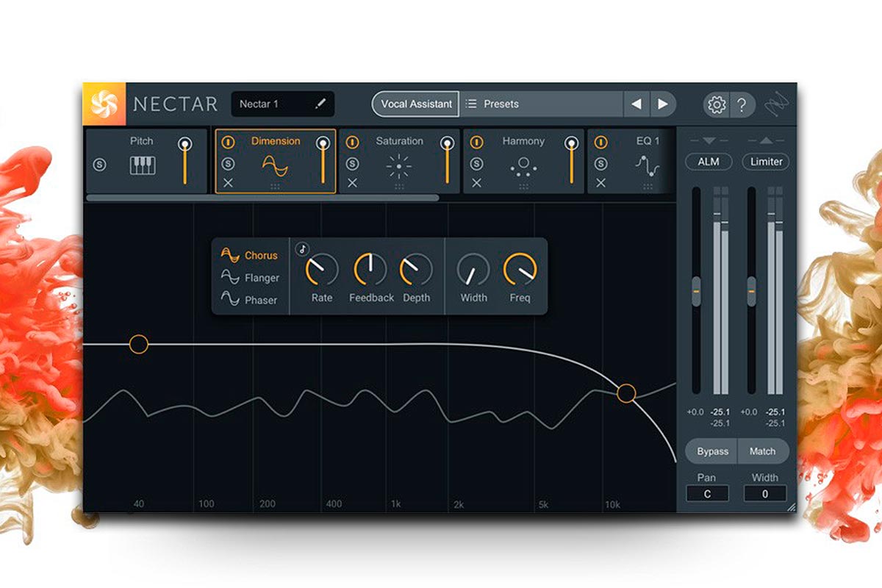Click the presets list icon
The height and width of the screenshot is (588, 882).
471,104
